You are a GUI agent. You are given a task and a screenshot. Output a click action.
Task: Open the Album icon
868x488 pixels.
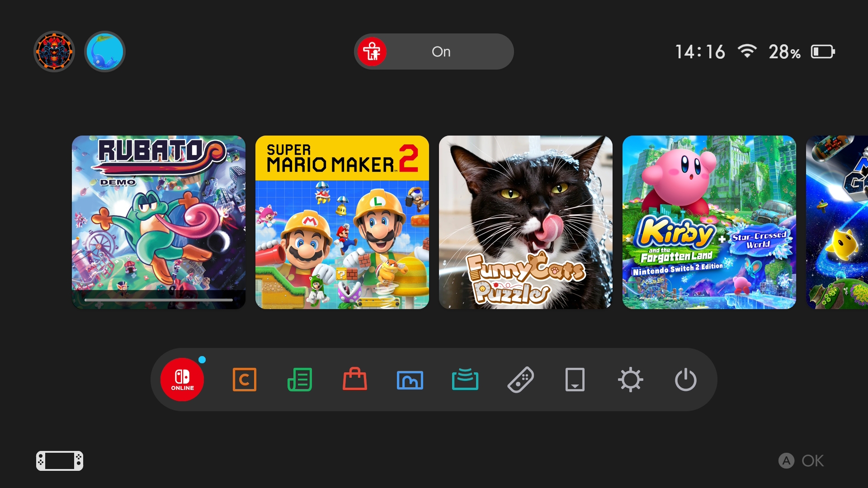pyautogui.click(x=410, y=380)
